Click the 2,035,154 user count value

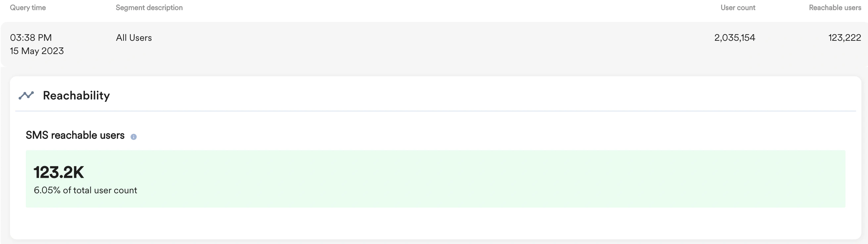click(735, 37)
